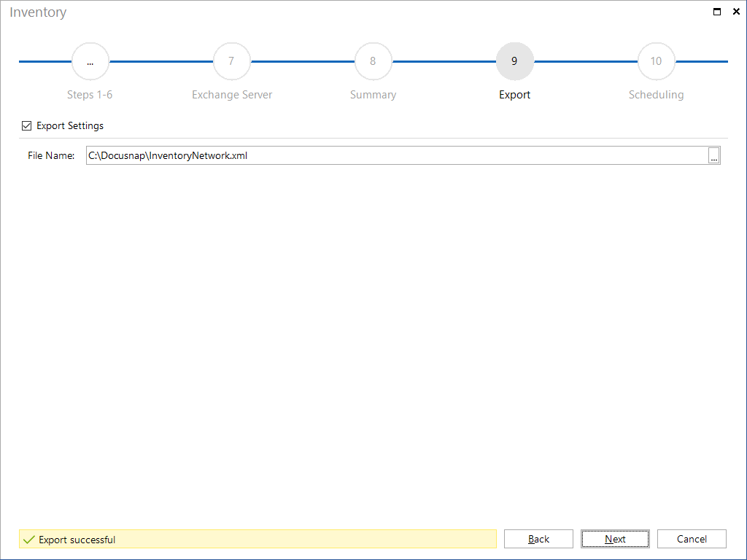Image resolution: width=747 pixels, height=560 pixels.
Task: Click the Steps 1-6 label
Action: pyautogui.click(x=90, y=95)
